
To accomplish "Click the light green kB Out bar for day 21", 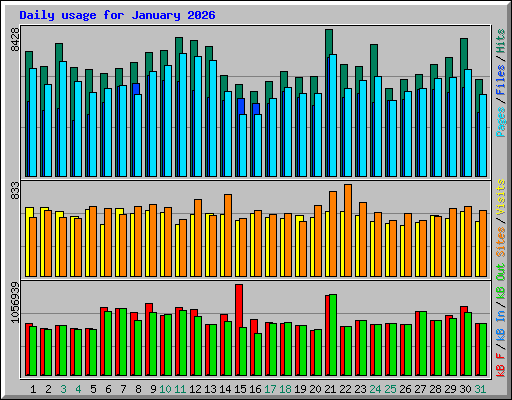I will 333,335.
